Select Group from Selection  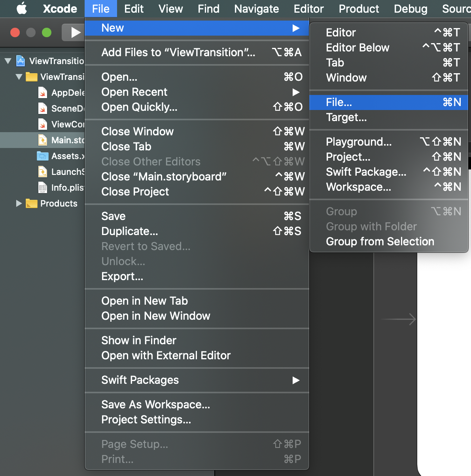point(389,241)
